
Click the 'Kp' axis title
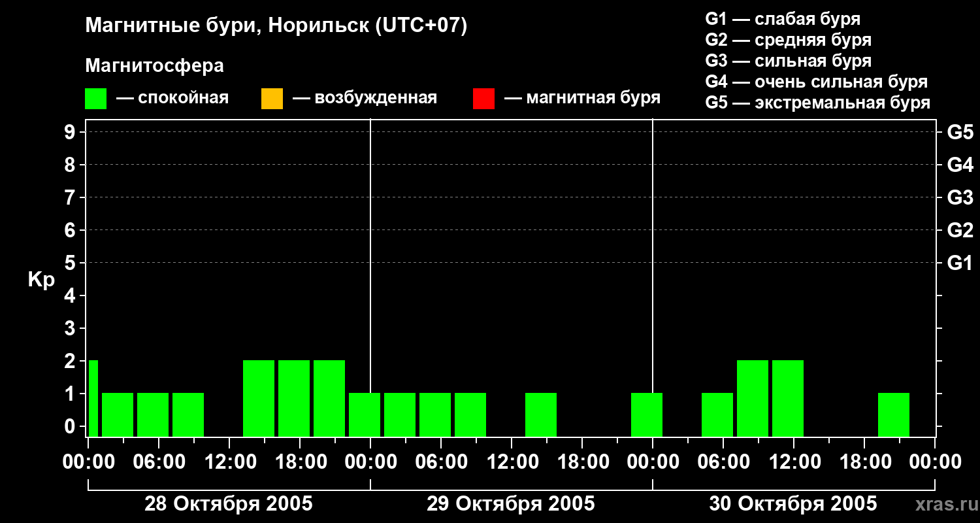coord(41,280)
